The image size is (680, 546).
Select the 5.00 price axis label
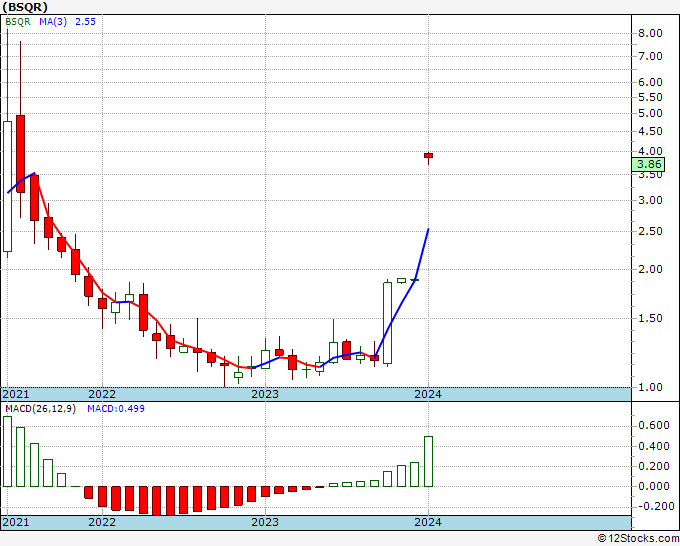[x=651, y=114]
